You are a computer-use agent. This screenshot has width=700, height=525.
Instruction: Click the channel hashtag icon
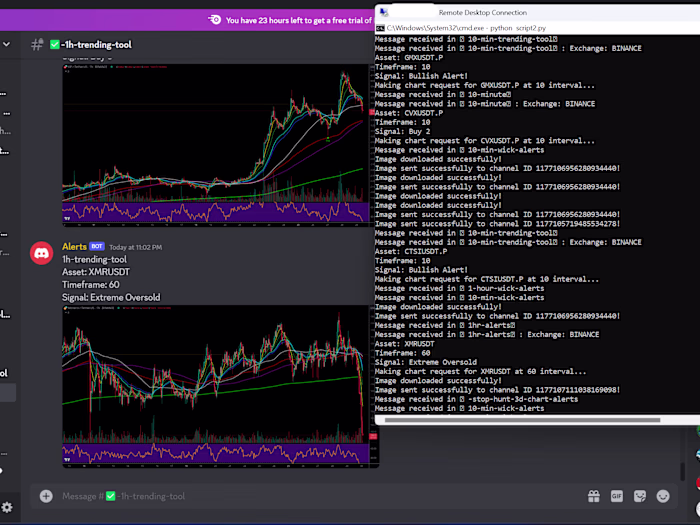(x=37, y=45)
